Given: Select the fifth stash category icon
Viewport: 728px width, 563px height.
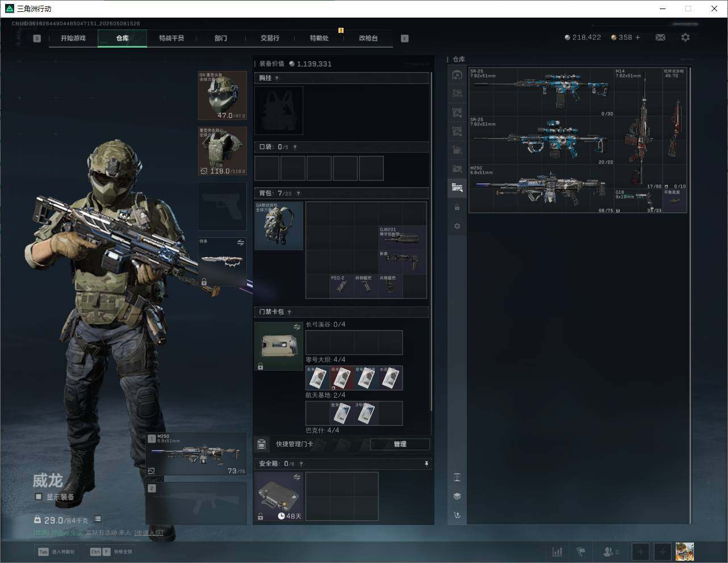Looking at the screenshot, I should (x=457, y=150).
